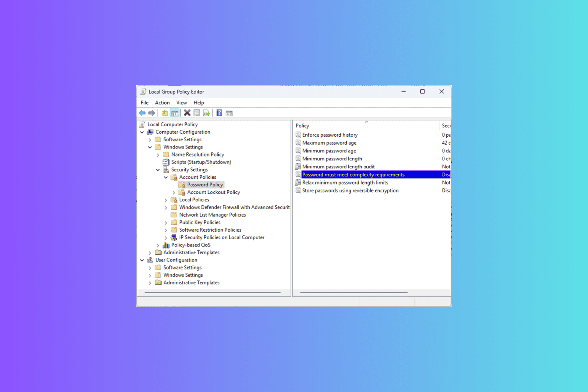Click the Forward arrow toolbar icon
The image size is (588, 392).
[x=152, y=113]
